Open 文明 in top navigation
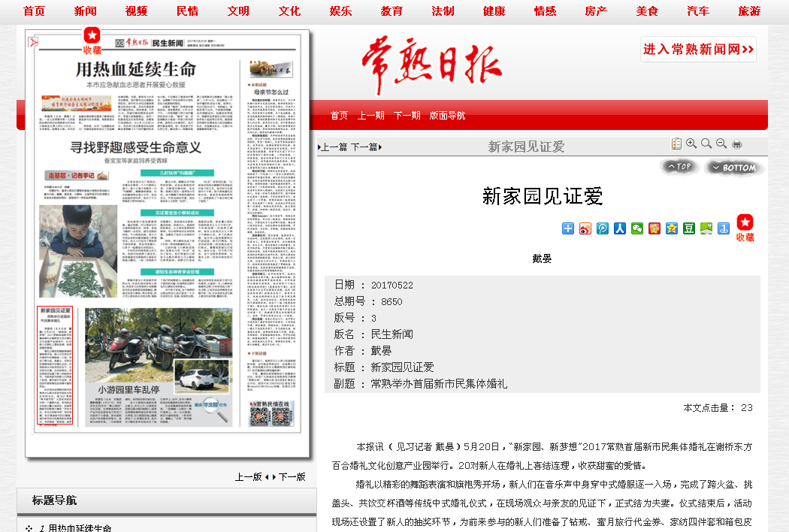This screenshot has height=532, width=789. pos(238,11)
